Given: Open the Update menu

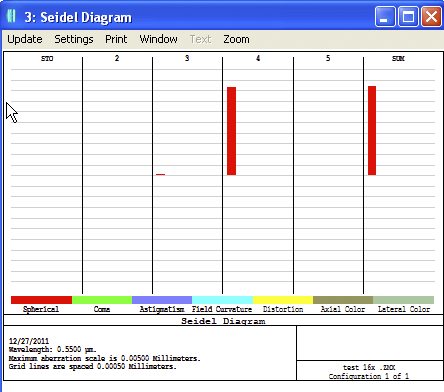Looking at the screenshot, I should 25,39.
